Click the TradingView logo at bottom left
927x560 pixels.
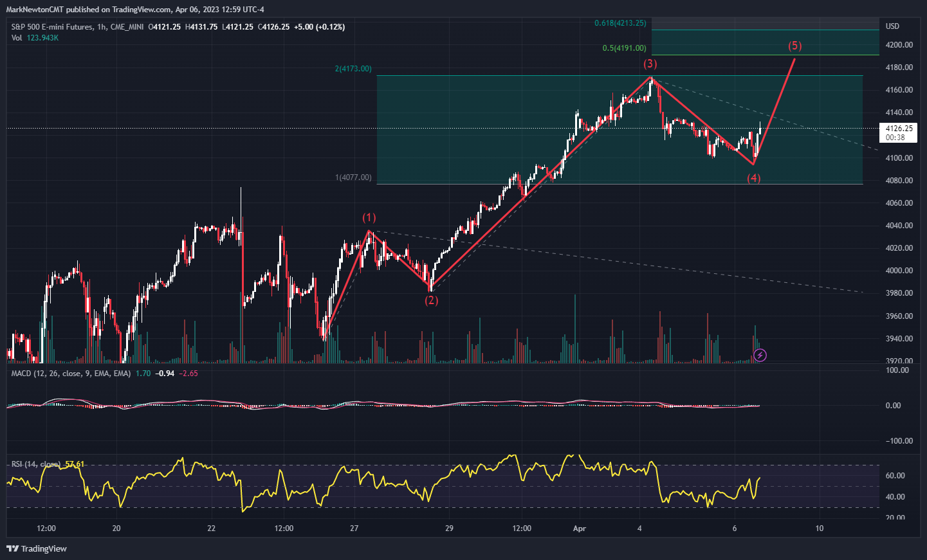pyautogui.click(x=37, y=548)
